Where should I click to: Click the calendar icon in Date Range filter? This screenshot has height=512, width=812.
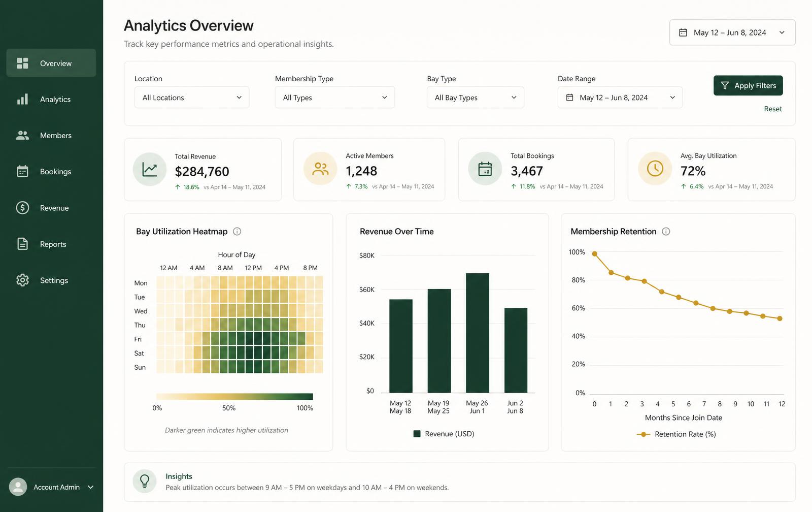(x=570, y=98)
